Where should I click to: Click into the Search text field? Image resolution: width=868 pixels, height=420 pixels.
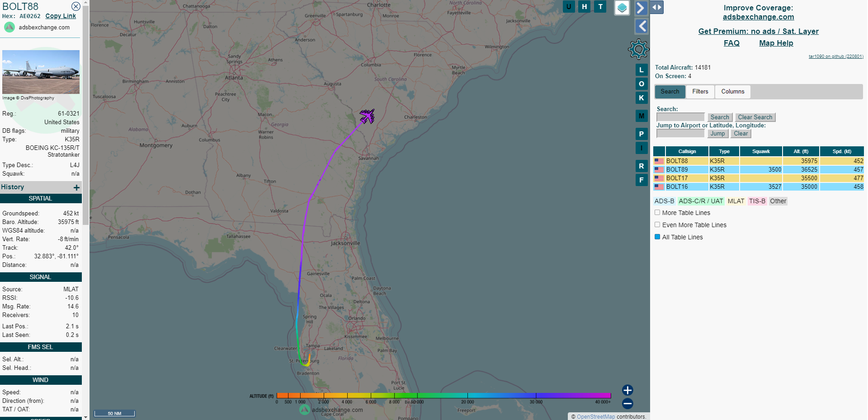[x=680, y=117]
